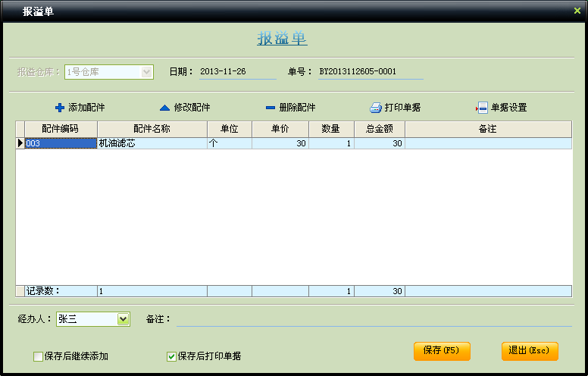Screen dimensions: 588x376
Task: Click the 修改配件 label
Action: 192,108
